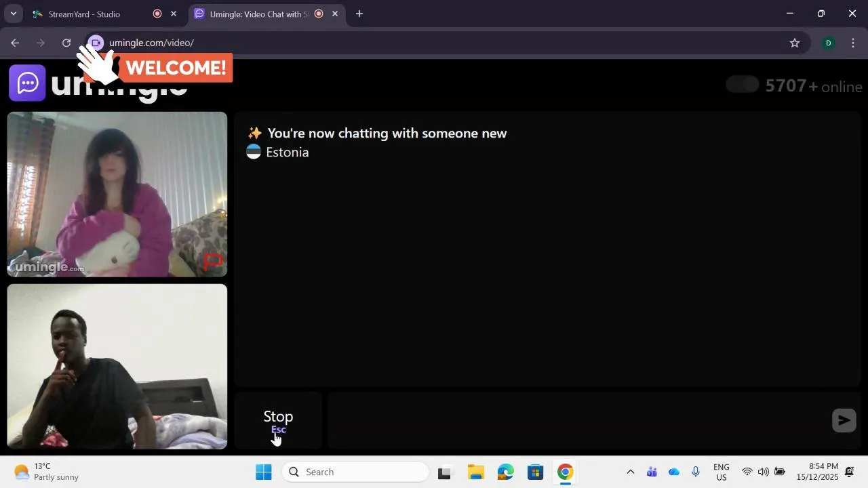Show hidden system tray icons
This screenshot has height=488, width=868.
click(x=630, y=472)
